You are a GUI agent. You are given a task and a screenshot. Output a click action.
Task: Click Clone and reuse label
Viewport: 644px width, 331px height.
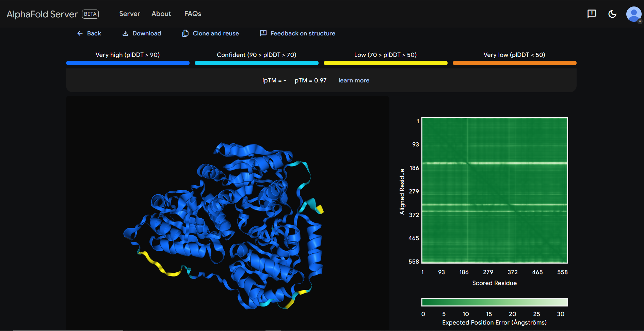pos(216,33)
